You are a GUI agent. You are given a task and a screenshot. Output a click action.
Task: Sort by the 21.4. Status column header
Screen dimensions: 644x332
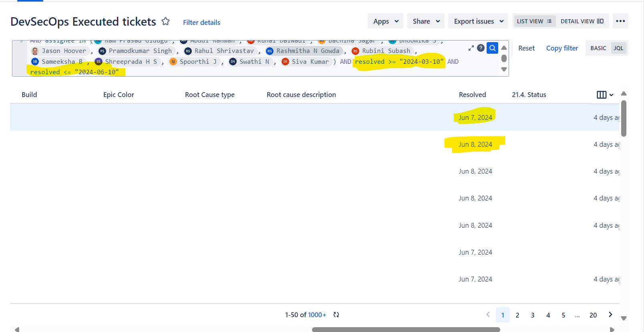(529, 95)
